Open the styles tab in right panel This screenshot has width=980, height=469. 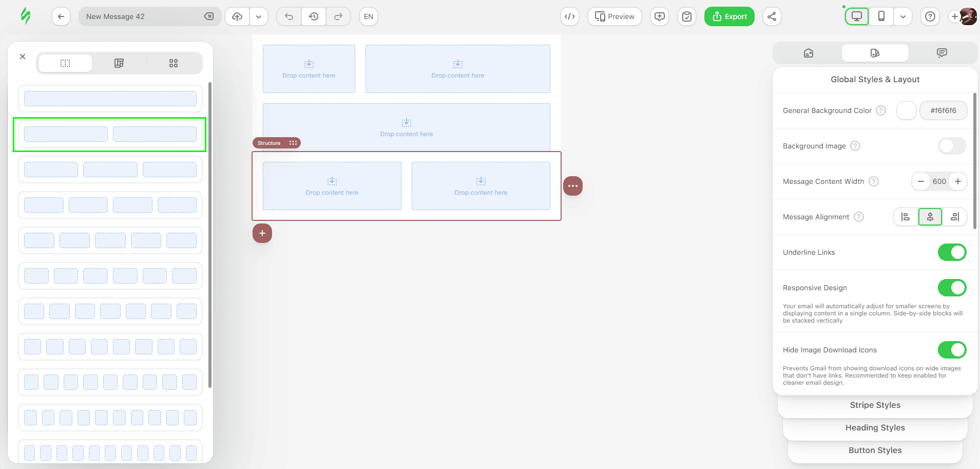pyautogui.click(x=875, y=53)
